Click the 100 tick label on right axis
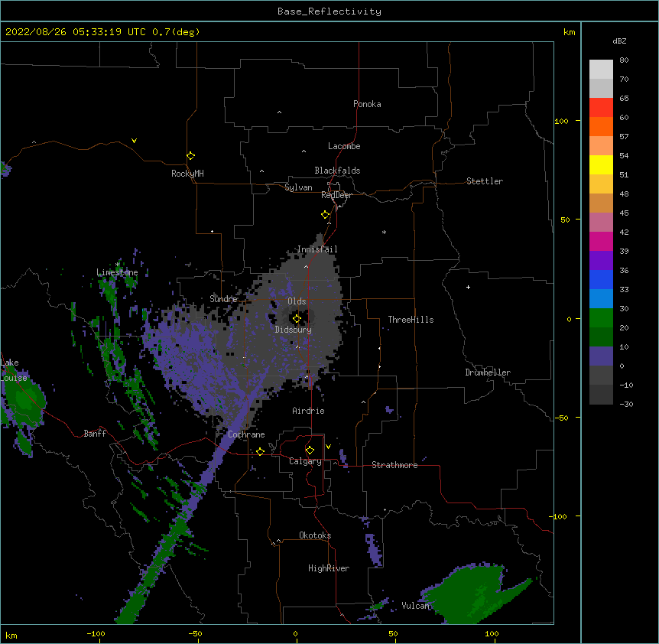This screenshot has height=644, width=659. point(561,121)
